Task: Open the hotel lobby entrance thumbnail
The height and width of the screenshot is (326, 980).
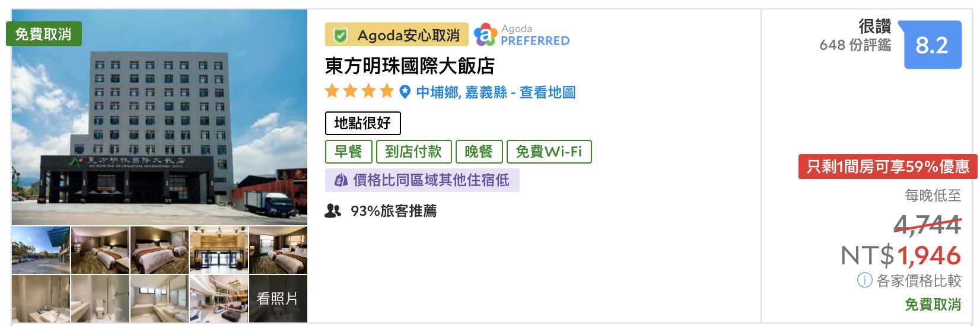Action: (219, 250)
